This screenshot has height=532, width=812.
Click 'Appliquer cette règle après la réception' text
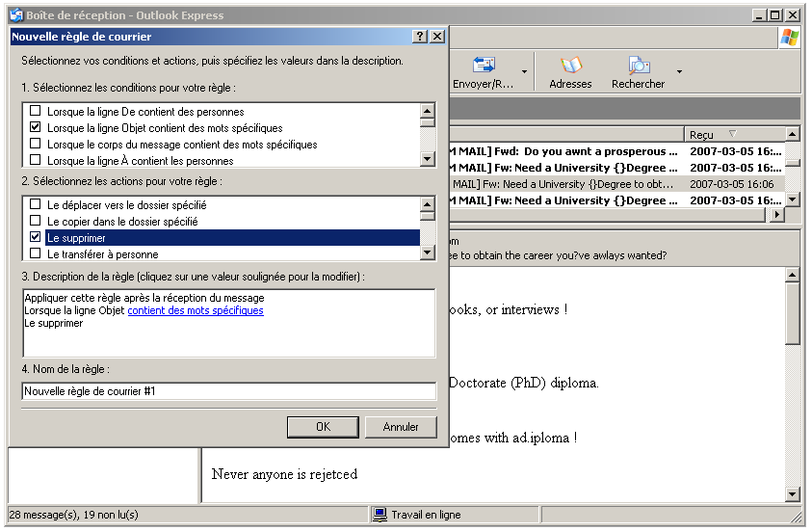pos(144,298)
